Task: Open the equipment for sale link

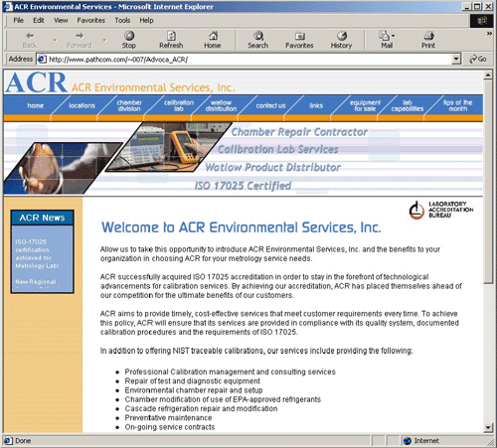Action: (x=365, y=105)
